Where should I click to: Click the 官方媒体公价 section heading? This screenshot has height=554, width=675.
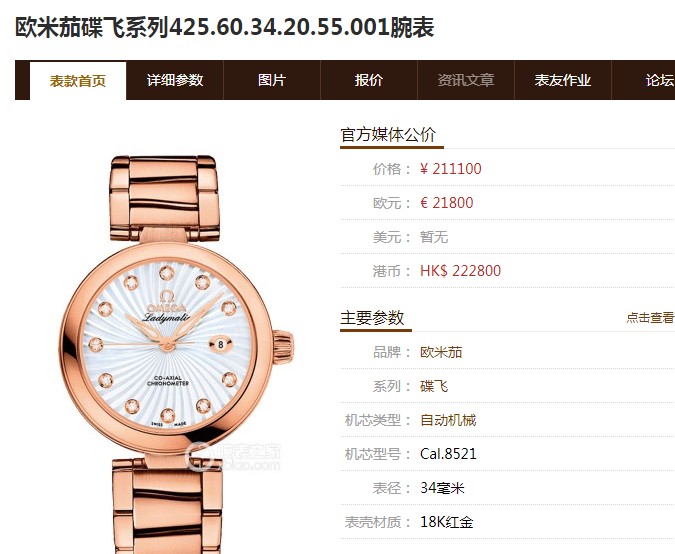click(x=388, y=135)
